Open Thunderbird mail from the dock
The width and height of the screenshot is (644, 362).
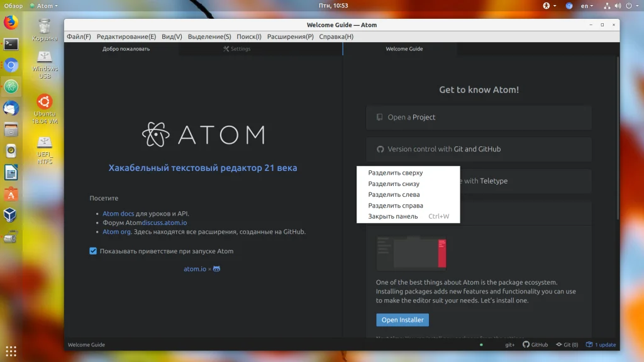coord(11,108)
